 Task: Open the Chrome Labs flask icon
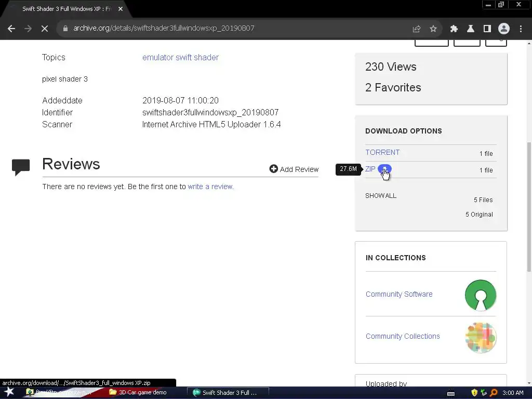point(470,29)
